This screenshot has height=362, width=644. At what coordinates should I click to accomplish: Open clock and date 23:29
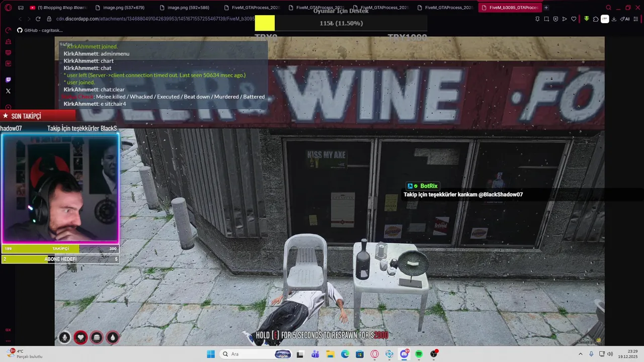click(629, 354)
